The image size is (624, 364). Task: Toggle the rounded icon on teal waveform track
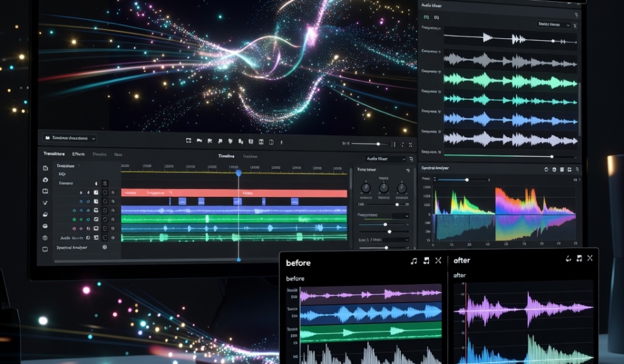[x=105, y=228]
